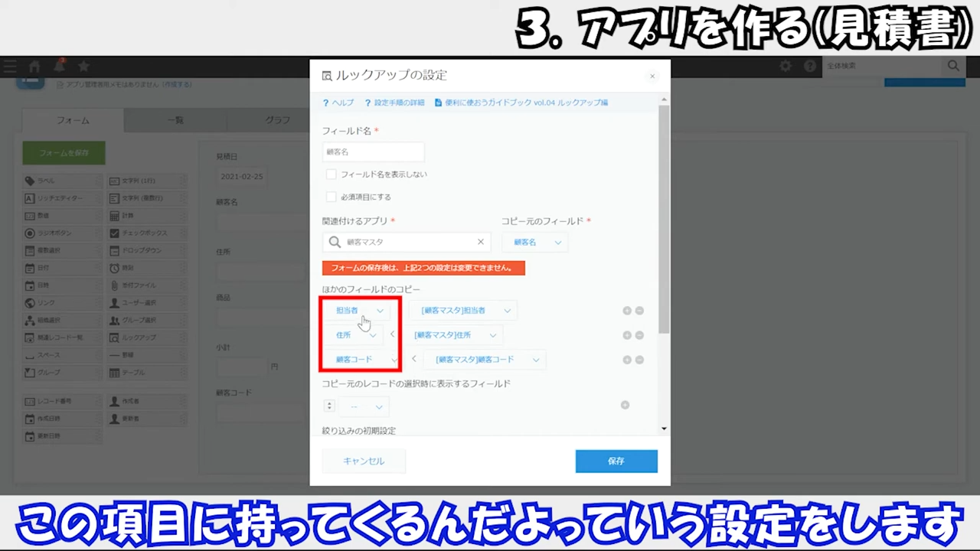980x551 pixels.
Task: Choose the ドロップダウン field item
Action: click(146, 250)
